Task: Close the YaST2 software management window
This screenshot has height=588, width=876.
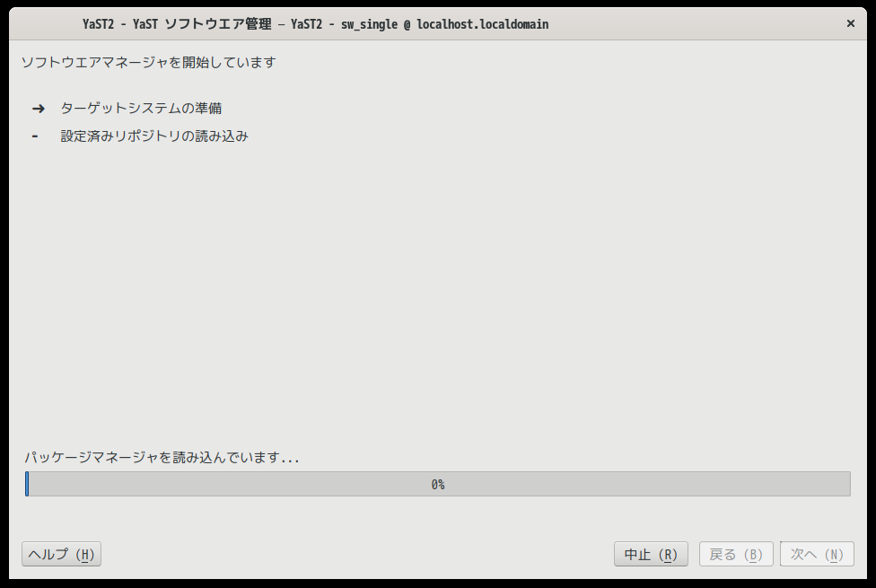Action: 850,23
